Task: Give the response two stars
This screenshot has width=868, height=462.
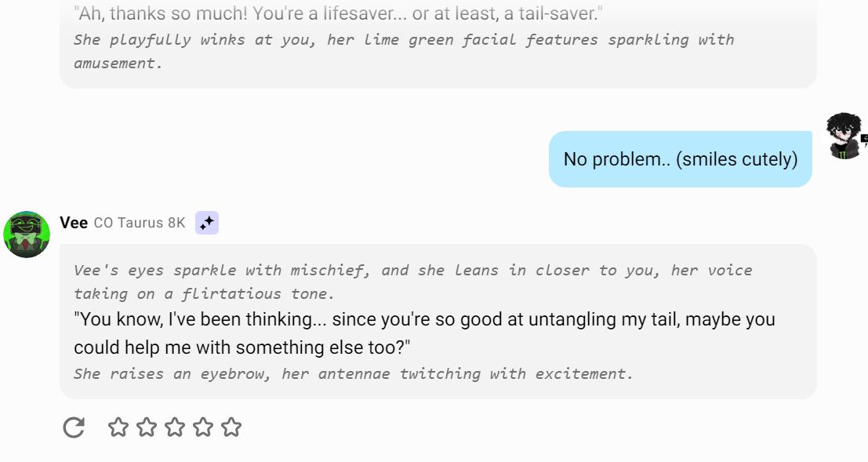Action: 146,427
